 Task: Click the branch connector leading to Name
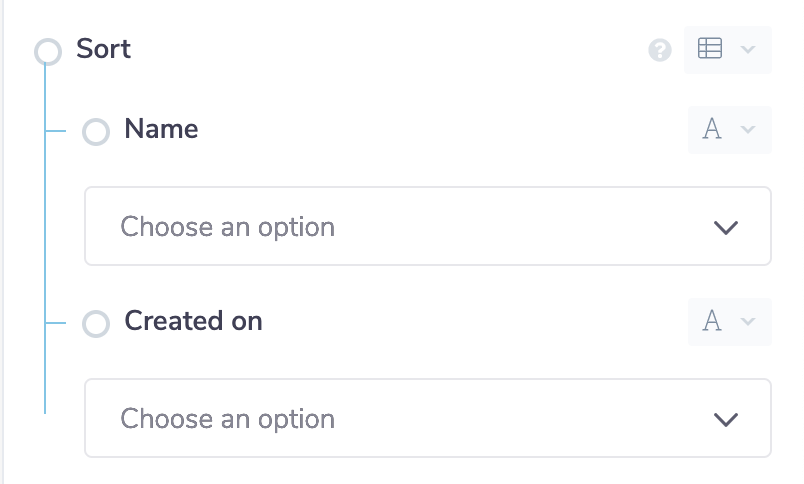click(x=58, y=131)
